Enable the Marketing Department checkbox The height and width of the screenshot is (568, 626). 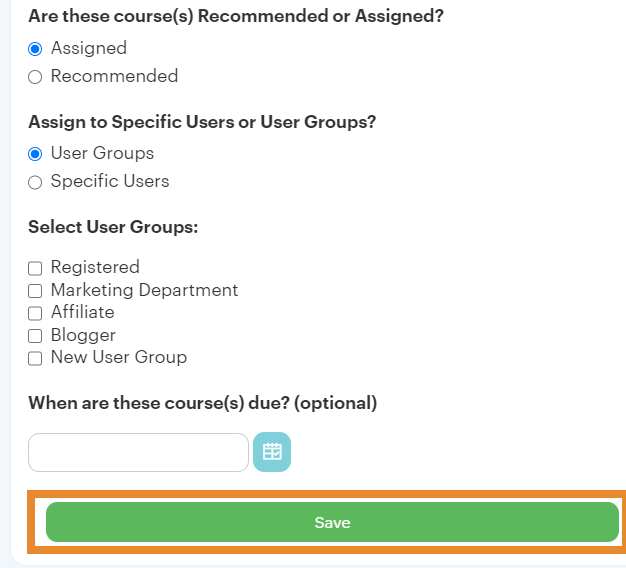35,291
